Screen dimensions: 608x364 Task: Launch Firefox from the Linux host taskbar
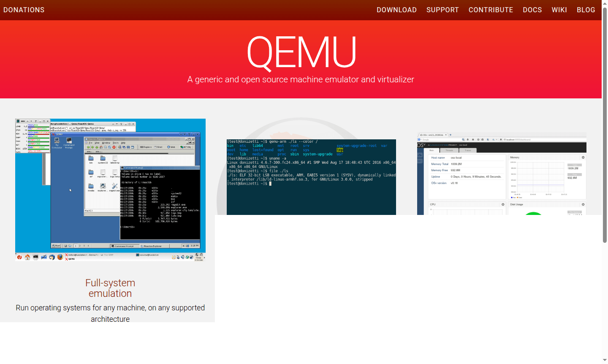60,256
